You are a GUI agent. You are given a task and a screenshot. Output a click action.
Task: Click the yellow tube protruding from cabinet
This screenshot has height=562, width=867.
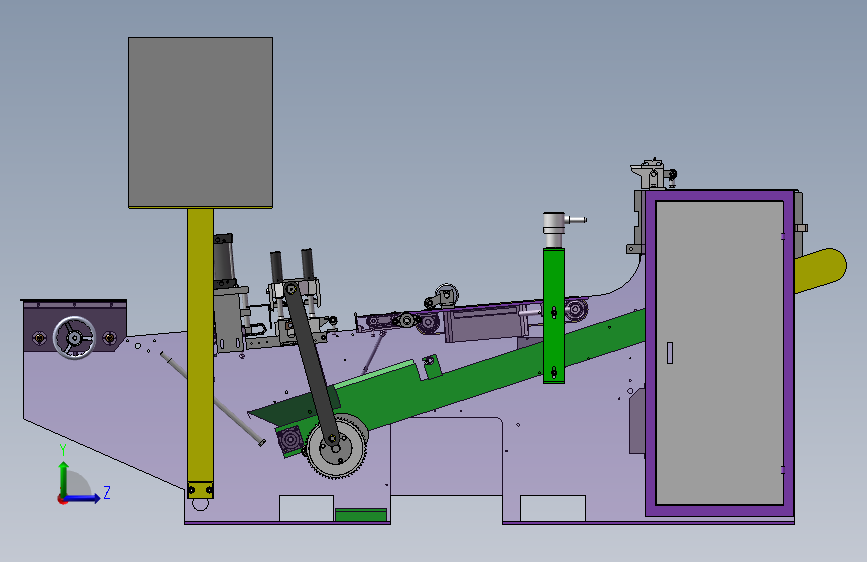click(821, 270)
